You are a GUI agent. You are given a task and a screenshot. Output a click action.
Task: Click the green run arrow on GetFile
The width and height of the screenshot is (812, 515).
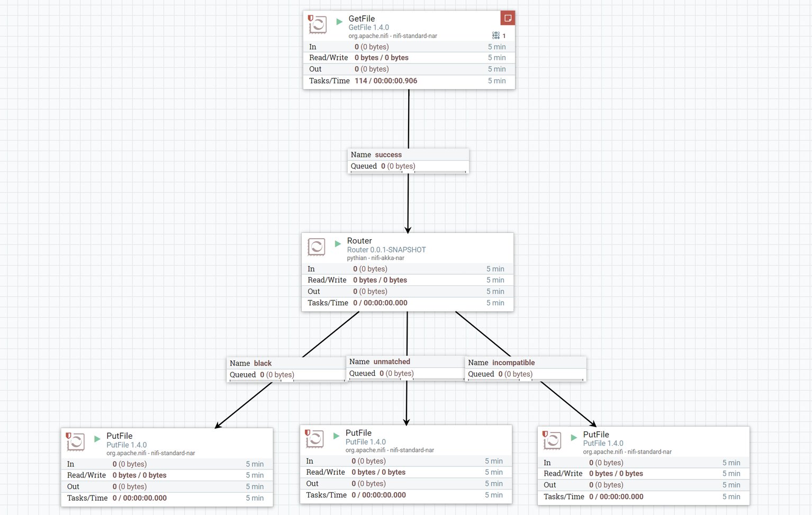pyautogui.click(x=339, y=21)
